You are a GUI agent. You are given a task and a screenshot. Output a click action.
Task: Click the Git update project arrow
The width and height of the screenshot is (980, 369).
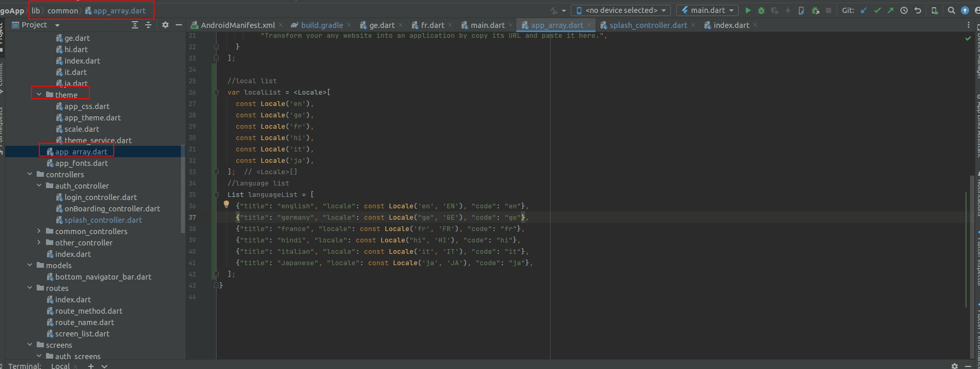pyautogui.click(x=864, y=10)
